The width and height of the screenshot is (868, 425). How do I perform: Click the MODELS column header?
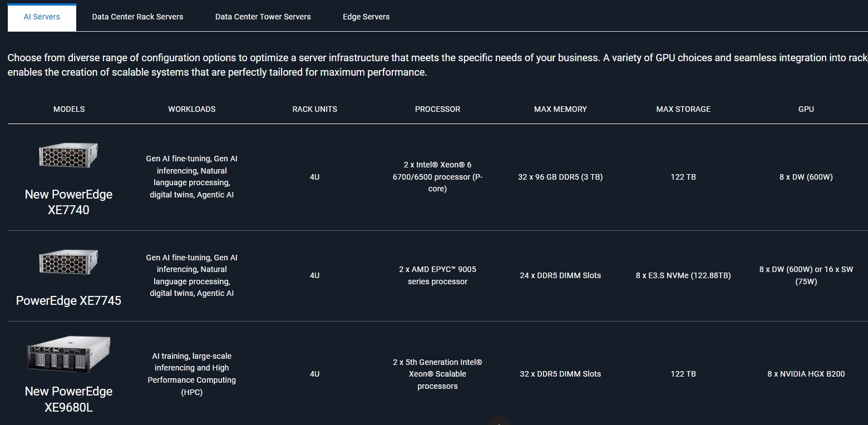click(69, 109)
